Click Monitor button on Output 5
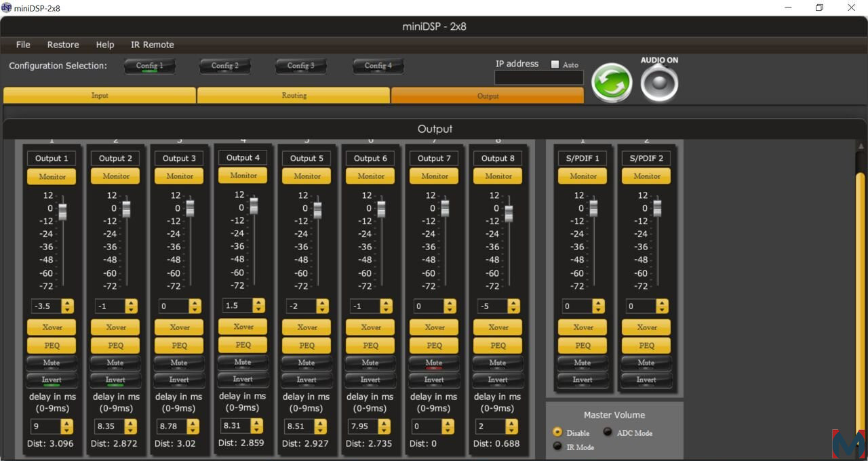 point(307,176)
